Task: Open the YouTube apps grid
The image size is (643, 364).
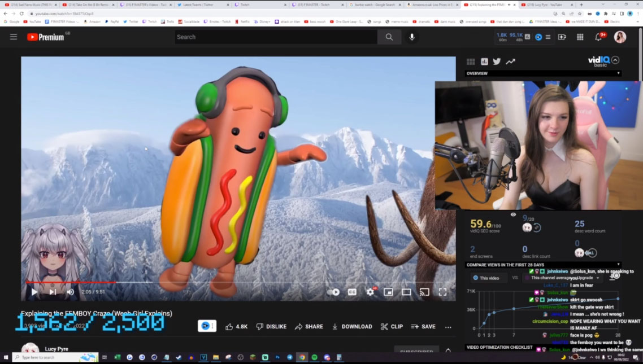Action: pos(580,37)
